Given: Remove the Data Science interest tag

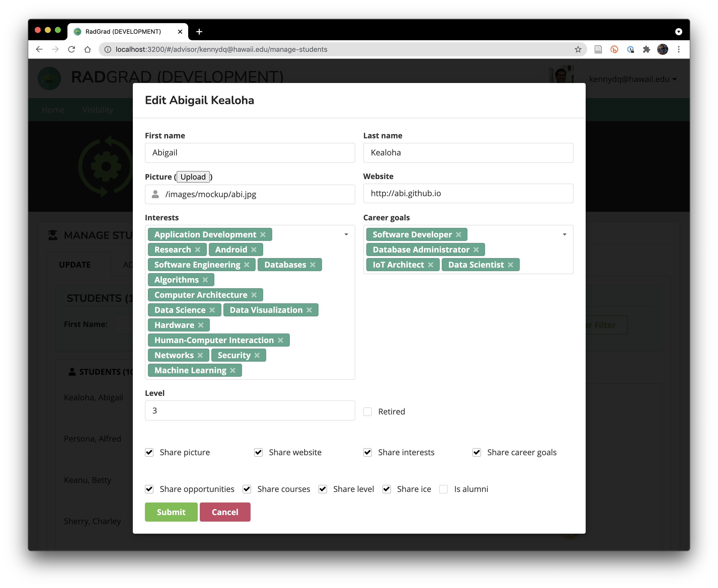Looking at the screenshot, I should tap(212, 310).
